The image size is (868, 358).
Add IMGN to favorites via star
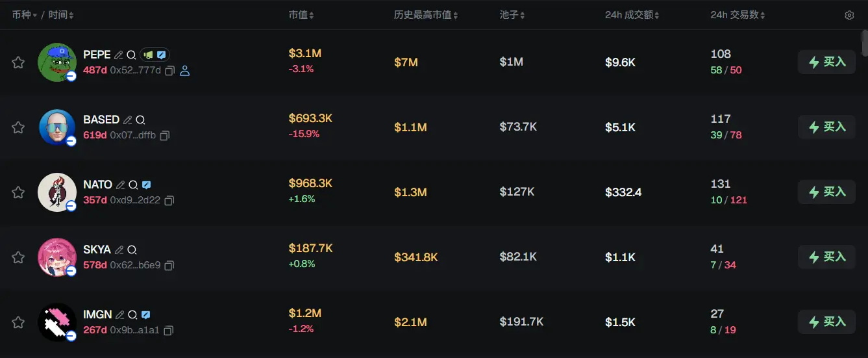tap(18, 322)
